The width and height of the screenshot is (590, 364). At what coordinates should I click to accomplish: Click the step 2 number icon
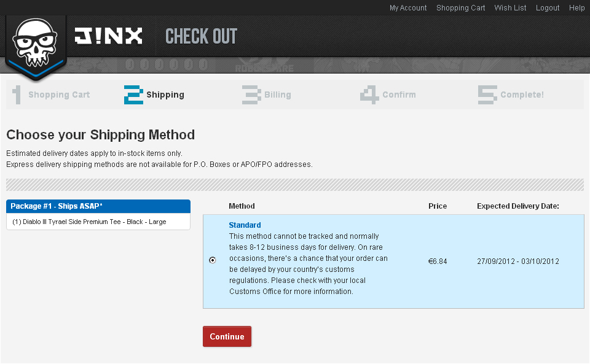tap(133, 95)
